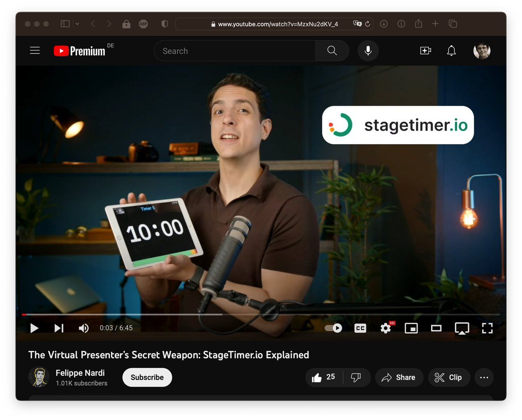Mute the video volume
522x420 pixels.
(x=84, y=328)
